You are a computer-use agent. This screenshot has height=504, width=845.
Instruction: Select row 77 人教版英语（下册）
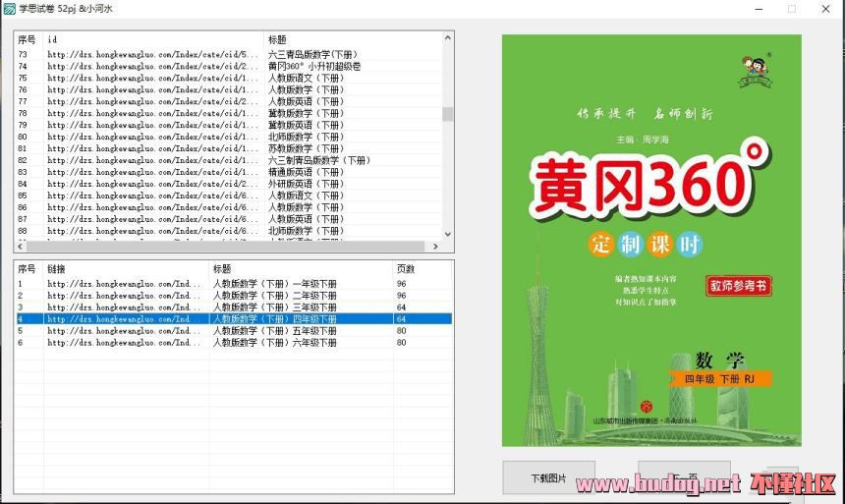click(229, 101)
